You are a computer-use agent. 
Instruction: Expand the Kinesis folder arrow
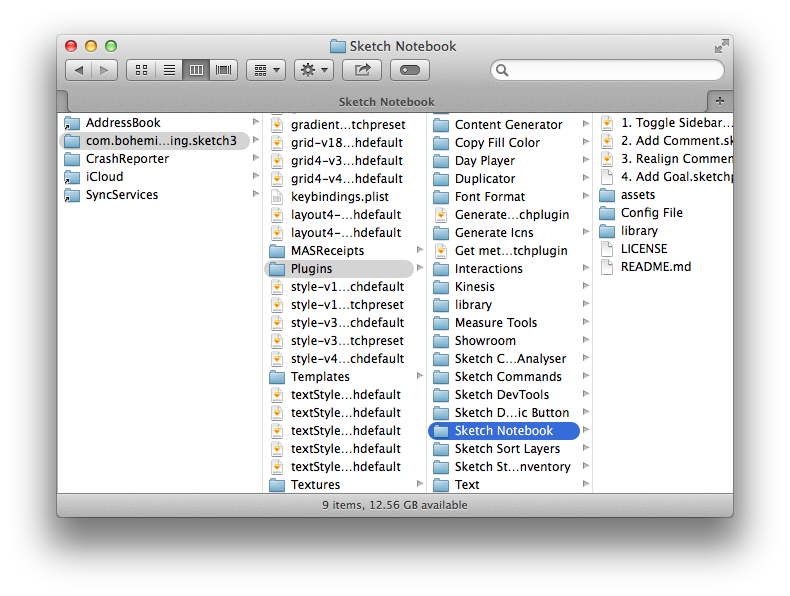tap(585, 286)
